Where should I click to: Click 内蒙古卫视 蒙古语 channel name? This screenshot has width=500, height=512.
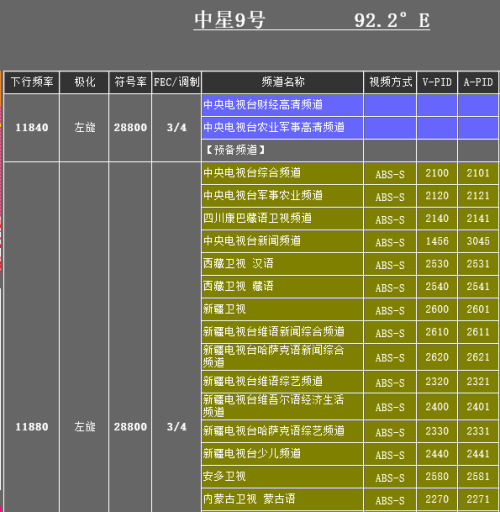[x=249, y=499]
